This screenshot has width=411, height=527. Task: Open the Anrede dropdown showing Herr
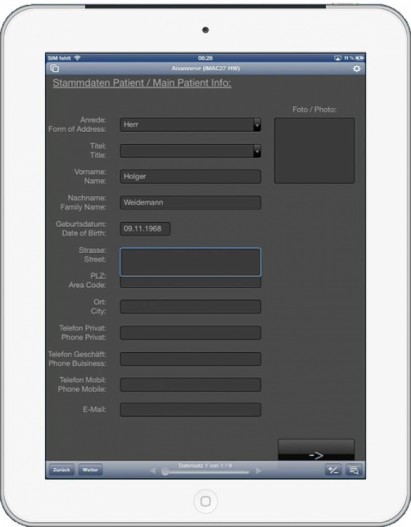(x=191, y=125)
